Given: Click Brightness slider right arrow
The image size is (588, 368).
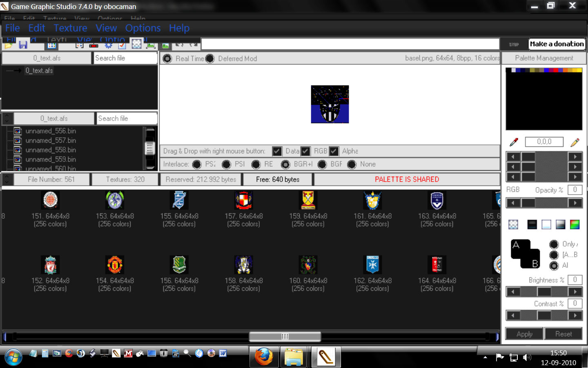Looking at the screenshot, I should tap(575, 292).
